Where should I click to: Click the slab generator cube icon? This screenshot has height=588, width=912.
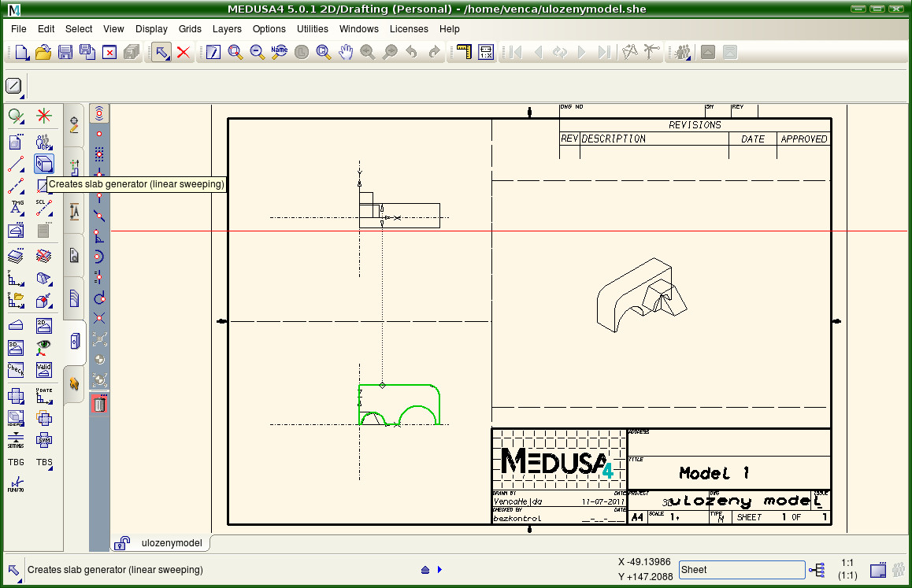click(x=44, y=164)
